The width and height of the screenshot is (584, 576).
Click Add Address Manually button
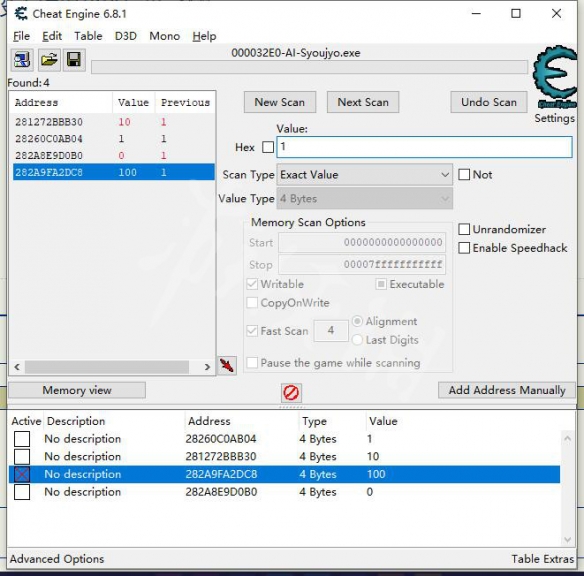tap(507, 390)
